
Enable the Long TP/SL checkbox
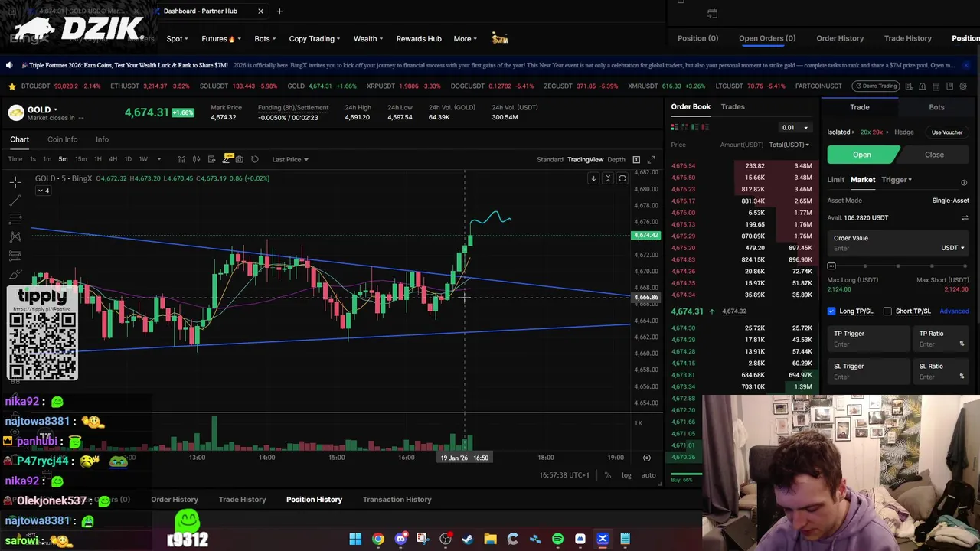(x=831, y=311)
